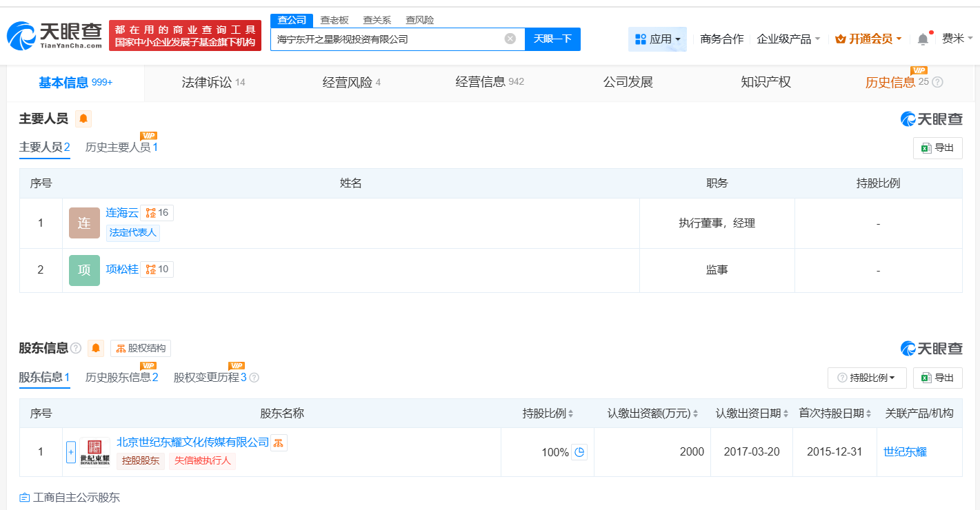Click subscription bell beside 股东信息 heading
The width and height of the screenshot is (980, 510).
pyautogui.click(x=95, y=348)
